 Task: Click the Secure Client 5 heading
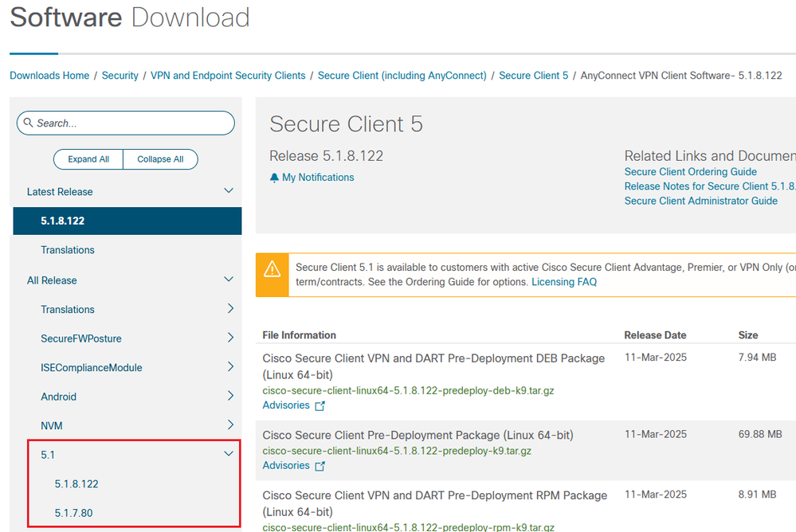(347, 124)
